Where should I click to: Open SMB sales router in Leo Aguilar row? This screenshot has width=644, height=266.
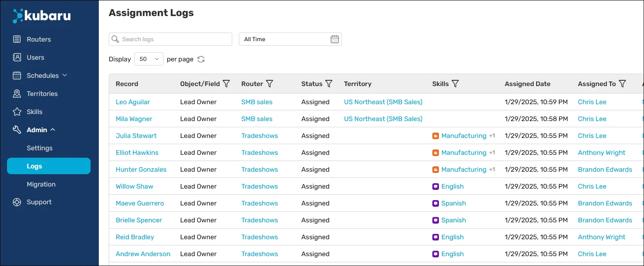pyautogui.click(x=257, y=102)
